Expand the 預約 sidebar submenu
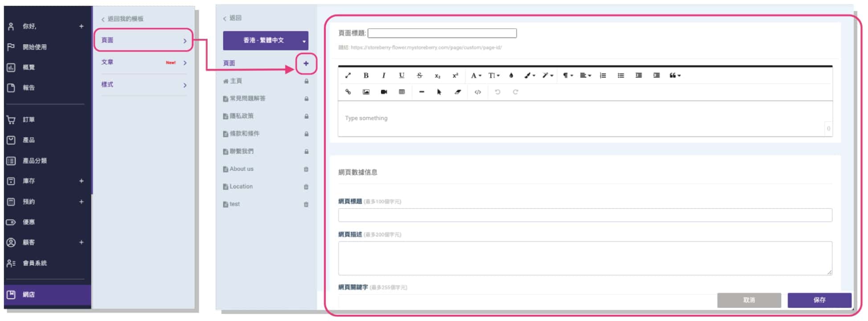The height and width of the screenshot is (321, 868). pyautogui.click(x=81, y=202)
